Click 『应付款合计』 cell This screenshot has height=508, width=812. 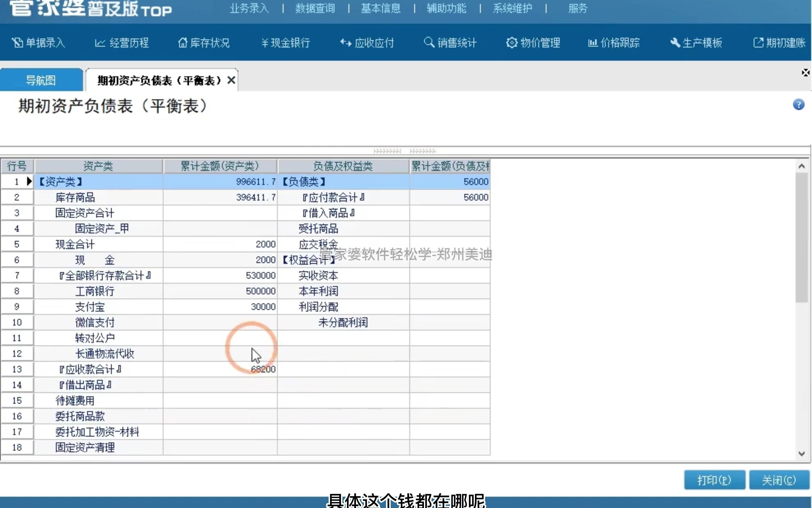click(343, 197)
